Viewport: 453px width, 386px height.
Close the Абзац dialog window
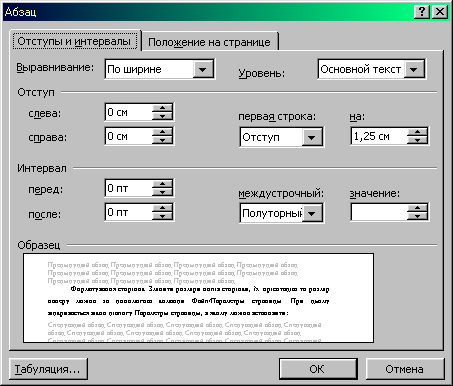tap(440, 12)
